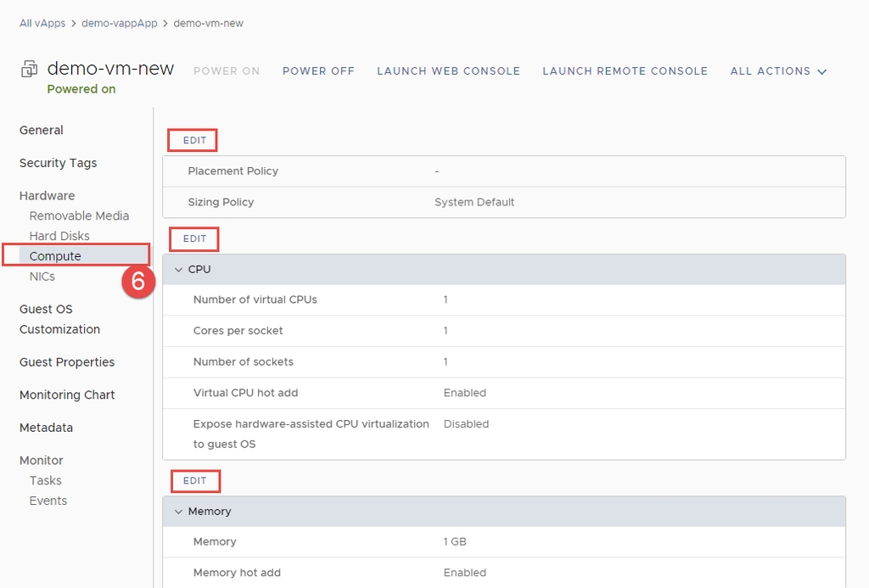This screenshot has width=869, height=588.
Task: Power off the virtual machine
Action: (318, 71)
